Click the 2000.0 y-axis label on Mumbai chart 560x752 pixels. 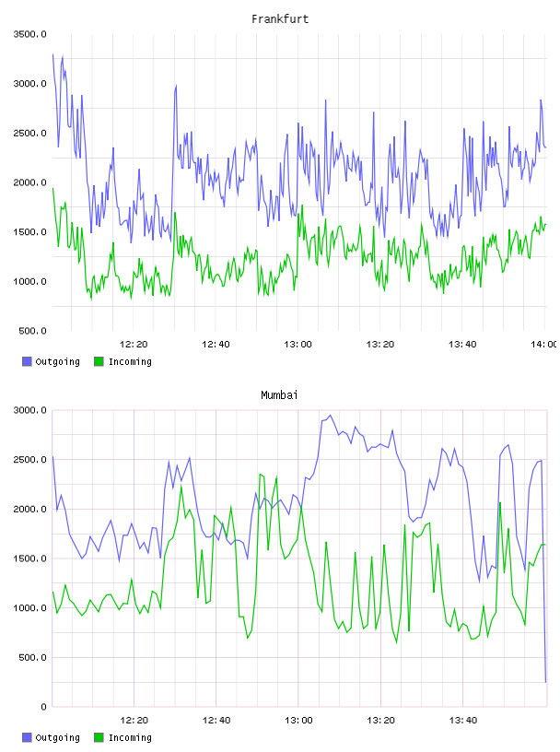click(29, 509)
